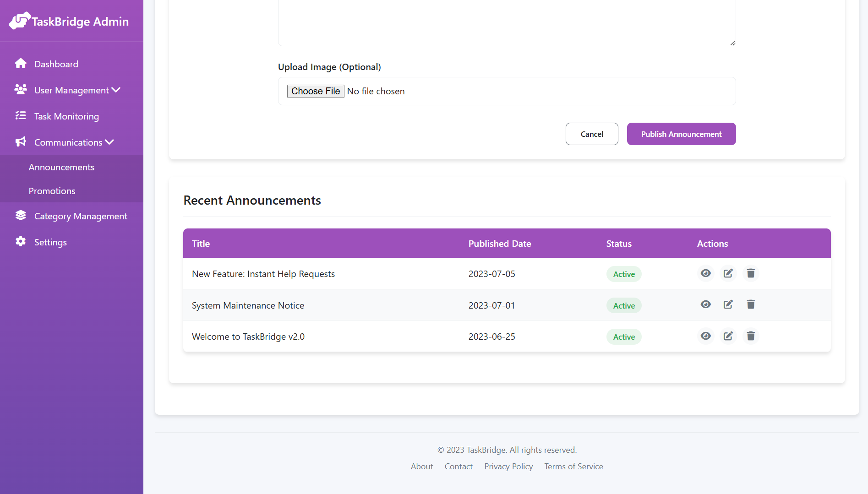
Task: Click the Task Monitoring checklist icon
Action: 21,116
